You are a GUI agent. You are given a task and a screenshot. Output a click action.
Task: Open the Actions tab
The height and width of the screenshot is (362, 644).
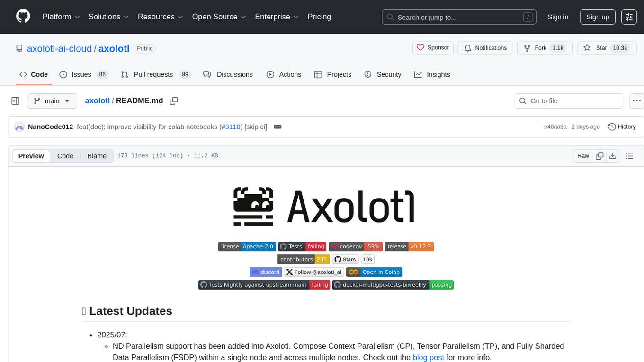tap(284, 74)
